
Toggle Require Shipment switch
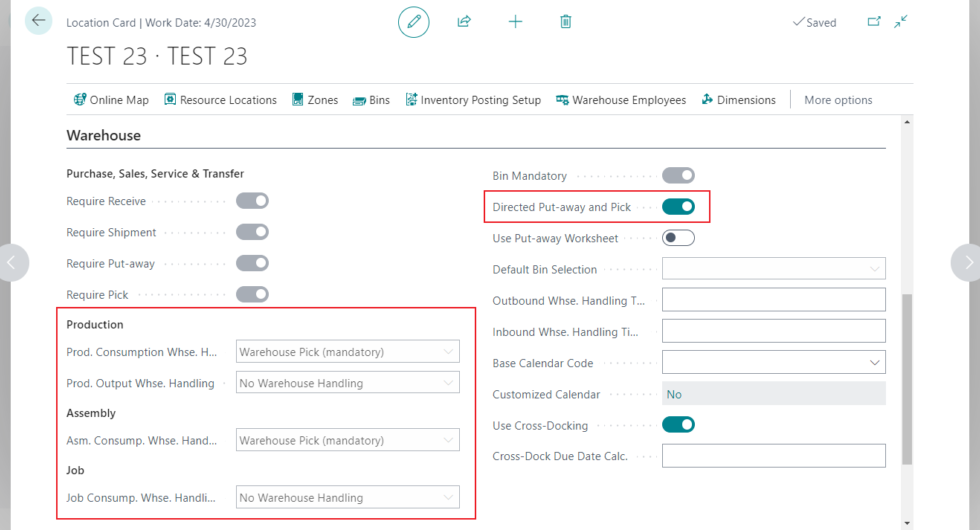tap(252, 232)
